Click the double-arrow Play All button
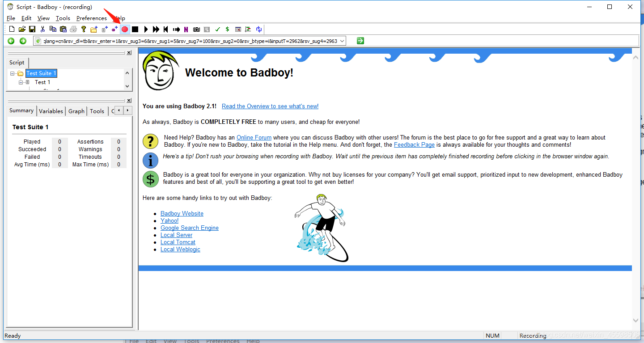This screenshot has height=343, width=644. pyautogui.click(x=156, y=29)
